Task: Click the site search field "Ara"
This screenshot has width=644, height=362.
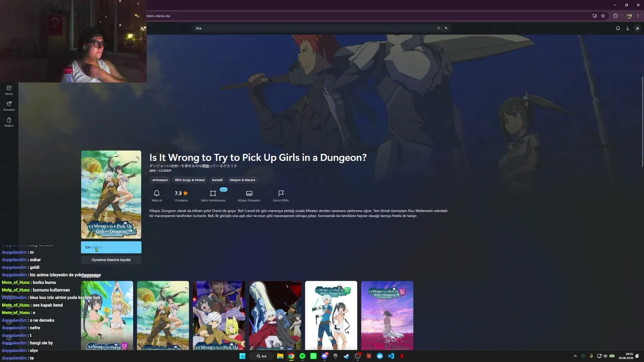Action: 317,28
